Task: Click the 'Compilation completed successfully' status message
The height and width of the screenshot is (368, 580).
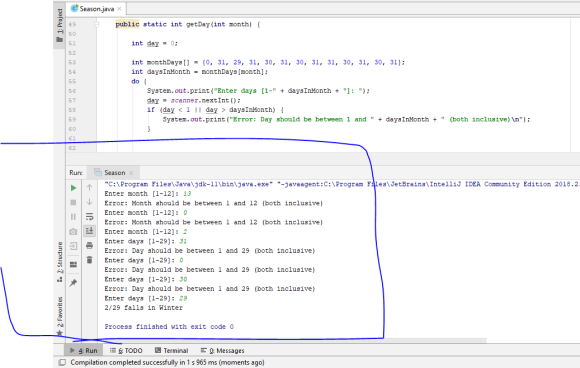Action: [168, 362]
